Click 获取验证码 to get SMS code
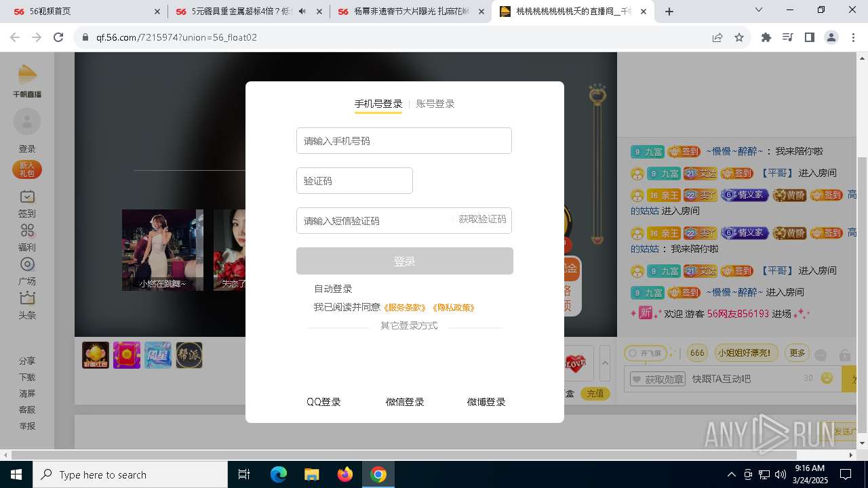 point(482,220)
